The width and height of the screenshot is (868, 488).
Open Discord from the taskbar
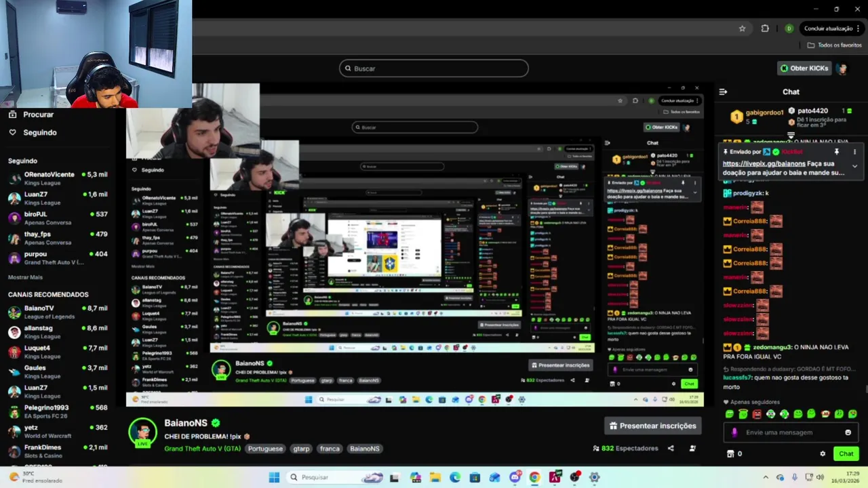tap(514, 477)
